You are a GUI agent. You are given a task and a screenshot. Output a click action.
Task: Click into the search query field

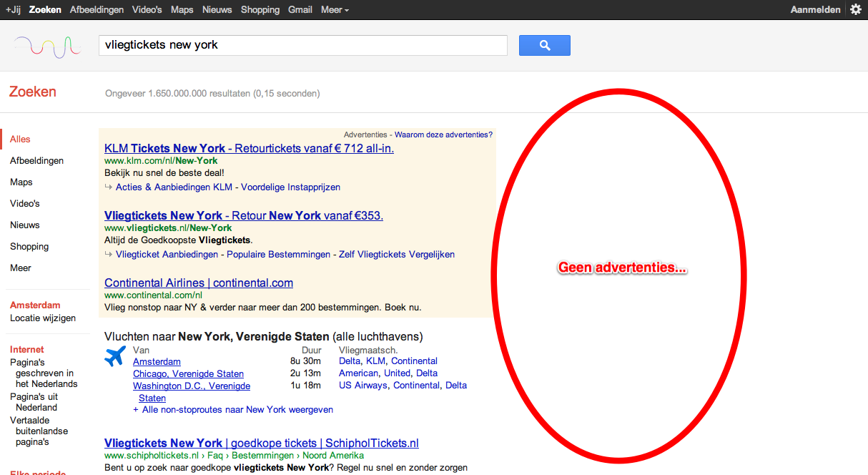point(303,45)
